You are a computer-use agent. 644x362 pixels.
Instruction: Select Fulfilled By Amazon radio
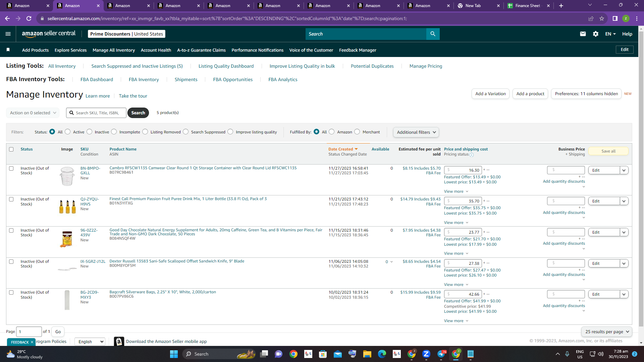click(332, 132)
